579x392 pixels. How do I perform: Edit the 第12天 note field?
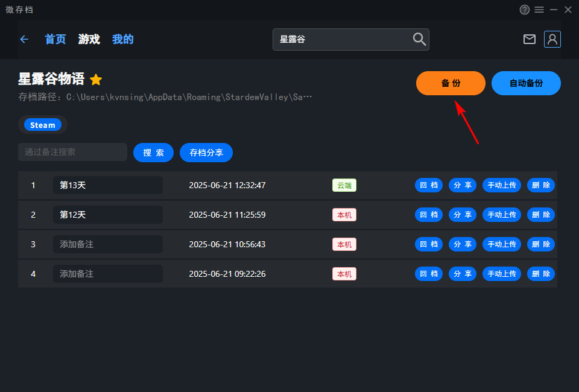[x=108, y=215]
